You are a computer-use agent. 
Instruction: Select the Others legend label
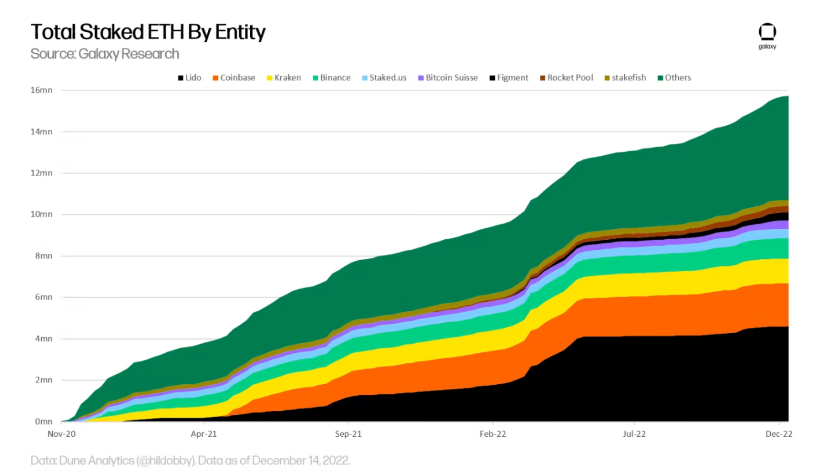(678, 77)
